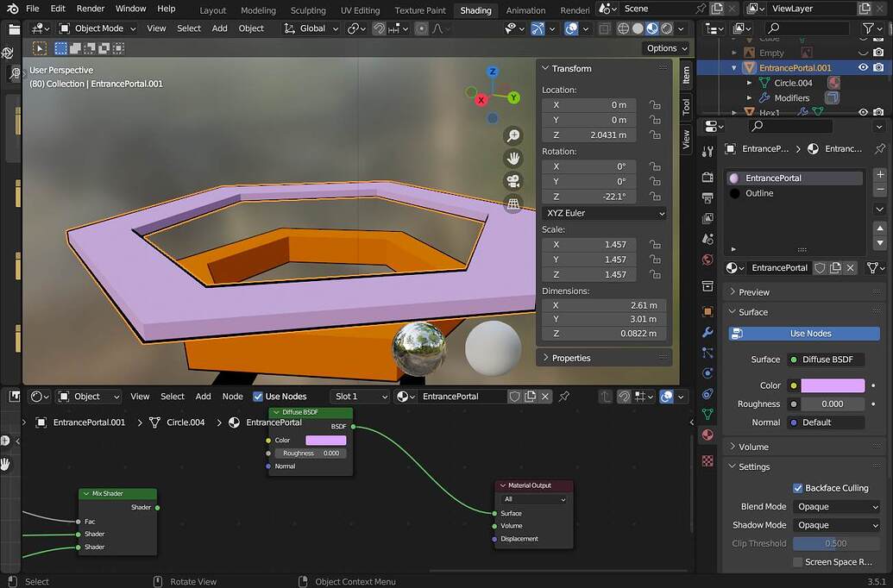The width and height of the screenshot is (893, 588).
Task: Open Shadow Mode Opaque dropdown
Action: 837,525
